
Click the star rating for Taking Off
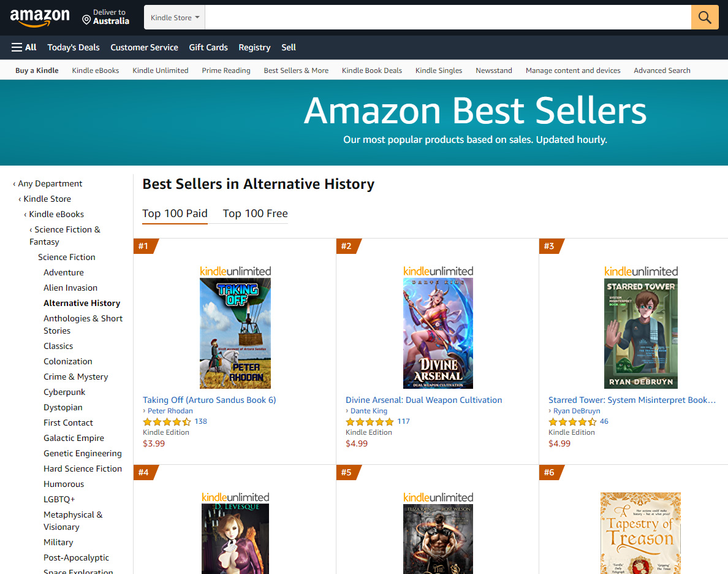click(167, 422)
